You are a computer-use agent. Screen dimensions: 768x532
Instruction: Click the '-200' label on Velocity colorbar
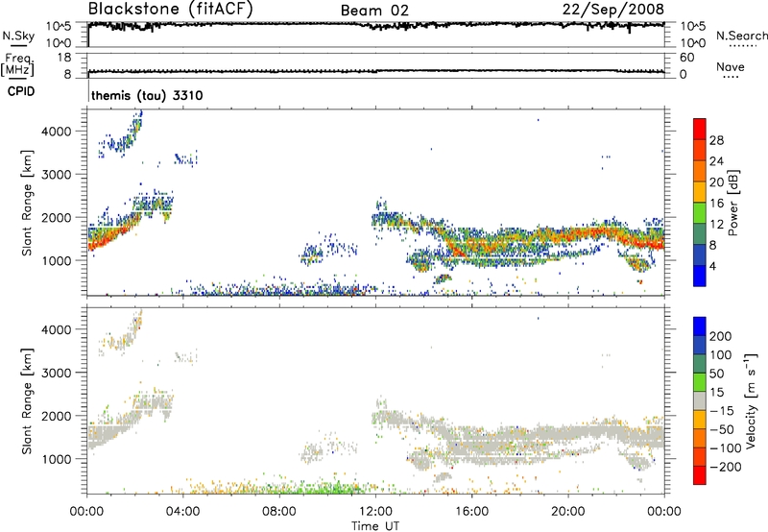tap(725, 467)
